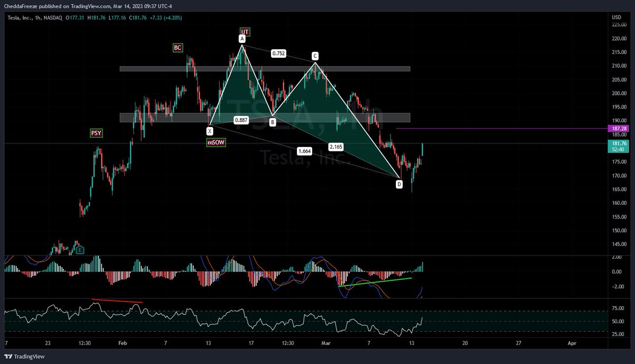This screenshot has height=364, width=635.
Task: Click harmonic pattern point C
Action: 315,56
